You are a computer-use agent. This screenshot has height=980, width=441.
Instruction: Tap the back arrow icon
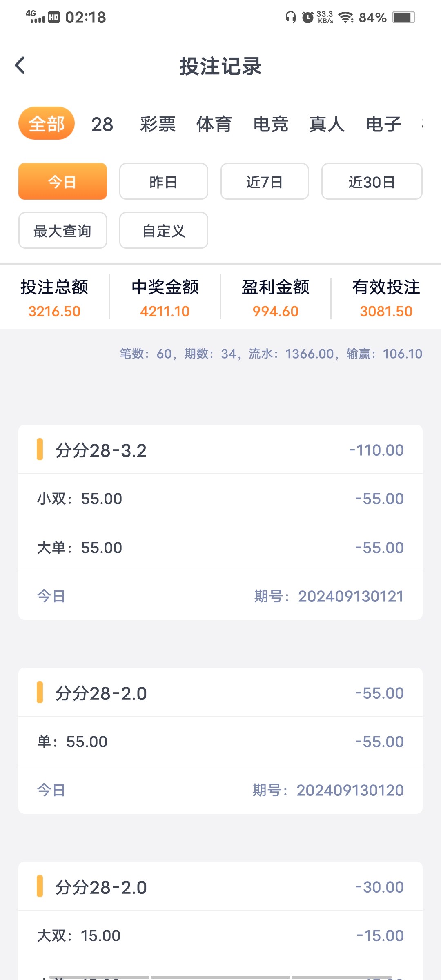(20, 65)
